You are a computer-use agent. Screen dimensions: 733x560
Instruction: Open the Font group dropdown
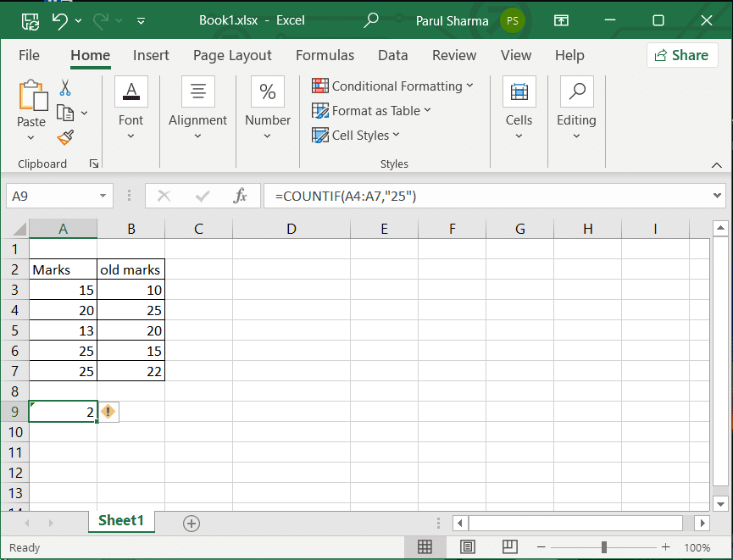click(130, 108)
